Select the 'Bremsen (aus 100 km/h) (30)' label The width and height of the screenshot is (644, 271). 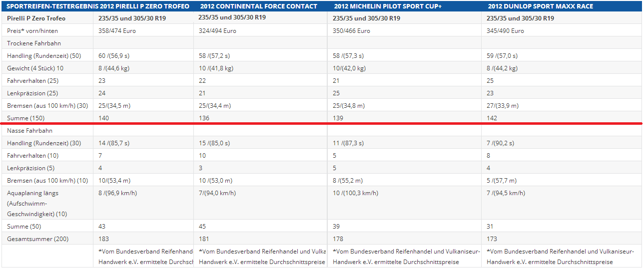pyautogui.click(x=47, y=106)
